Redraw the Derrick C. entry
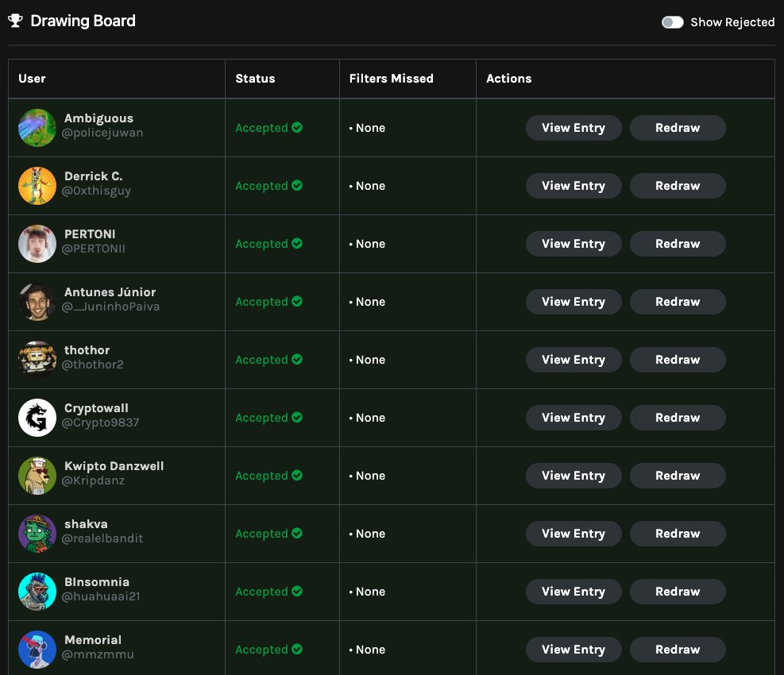The image size is (784, 675). (x=678, y=186)
